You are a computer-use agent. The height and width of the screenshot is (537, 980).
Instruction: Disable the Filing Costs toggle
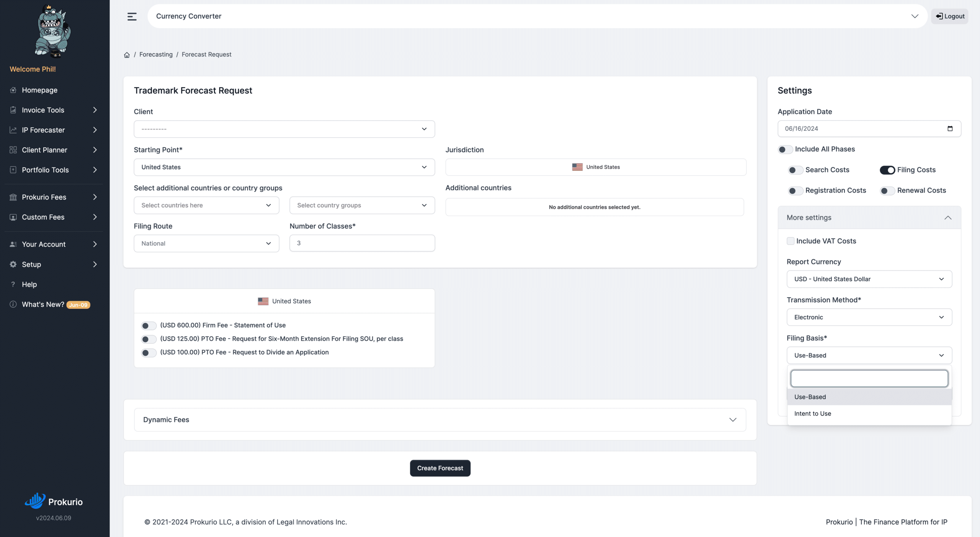click(x=887, y=170)
